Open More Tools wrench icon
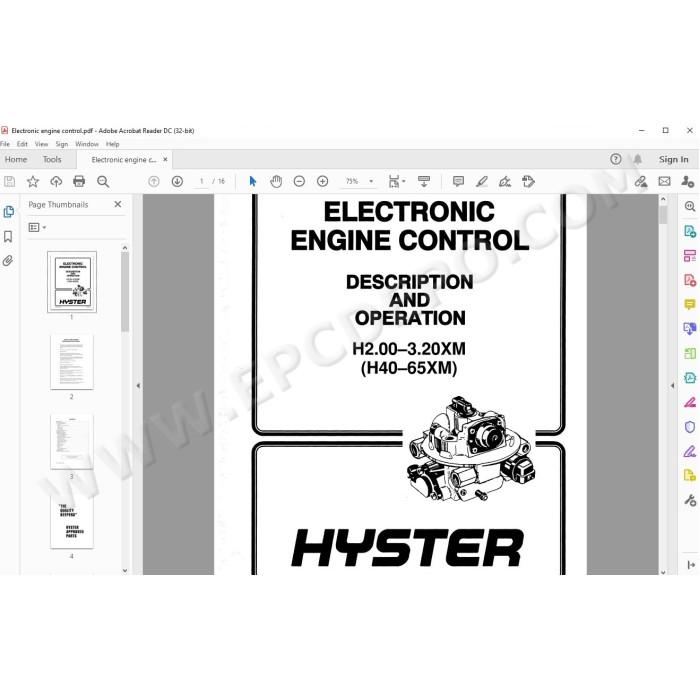The width and height of the screenshot is (700, 700). coord(690,500)
